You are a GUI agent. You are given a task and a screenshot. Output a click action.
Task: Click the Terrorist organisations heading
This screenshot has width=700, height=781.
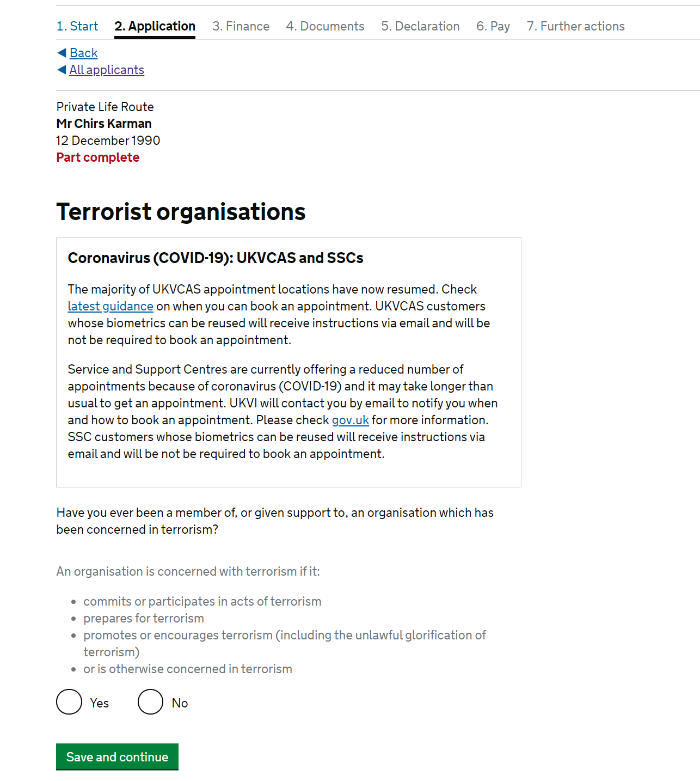point(181,212)
